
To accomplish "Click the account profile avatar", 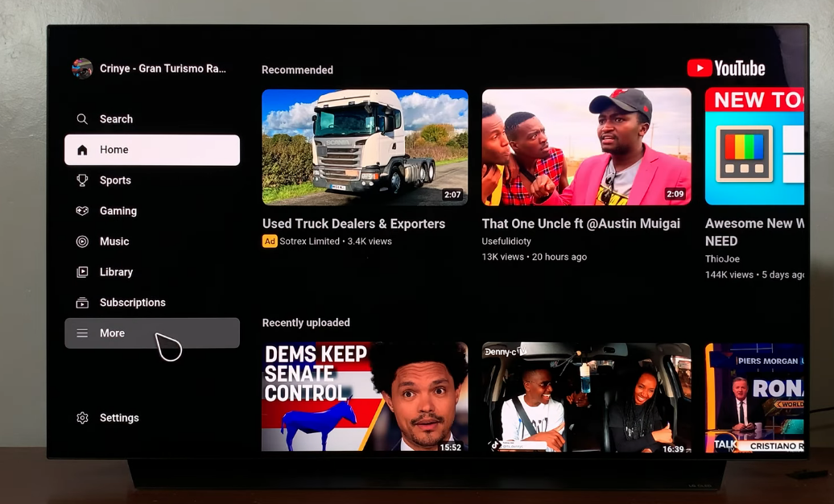I will [82, 68].
